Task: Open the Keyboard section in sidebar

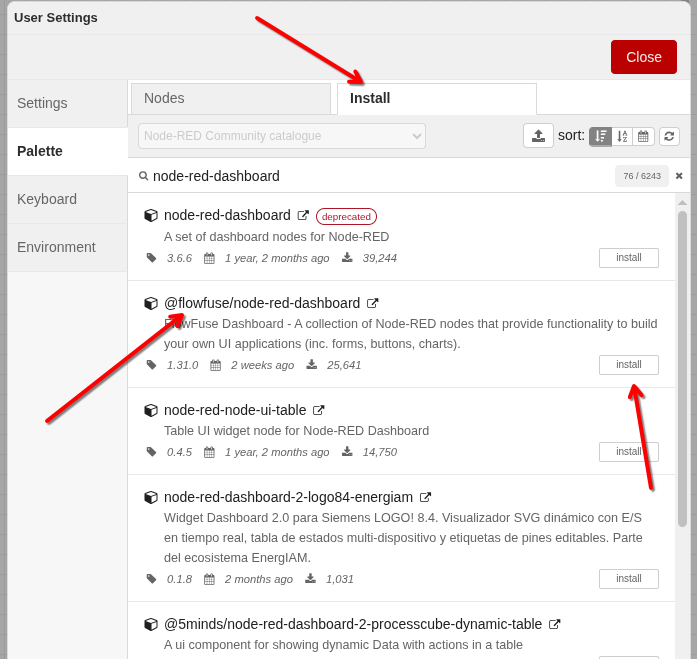Action: click(x=67, y=199)
